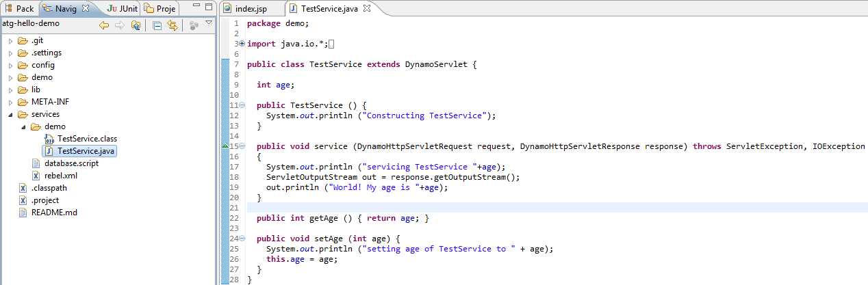This screenshot has height=285, width=868.
Task: Click the Collapse All icon in Navigator
Action: coord(157,25)
